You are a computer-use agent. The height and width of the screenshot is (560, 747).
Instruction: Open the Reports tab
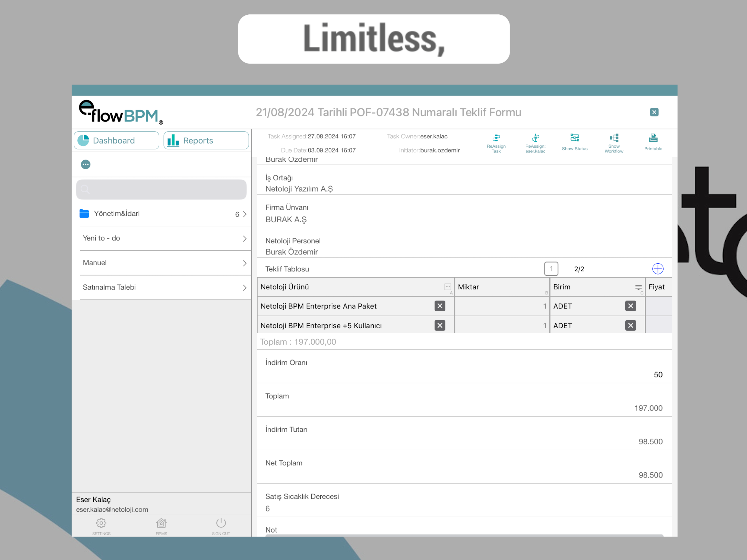pos(206,141)
